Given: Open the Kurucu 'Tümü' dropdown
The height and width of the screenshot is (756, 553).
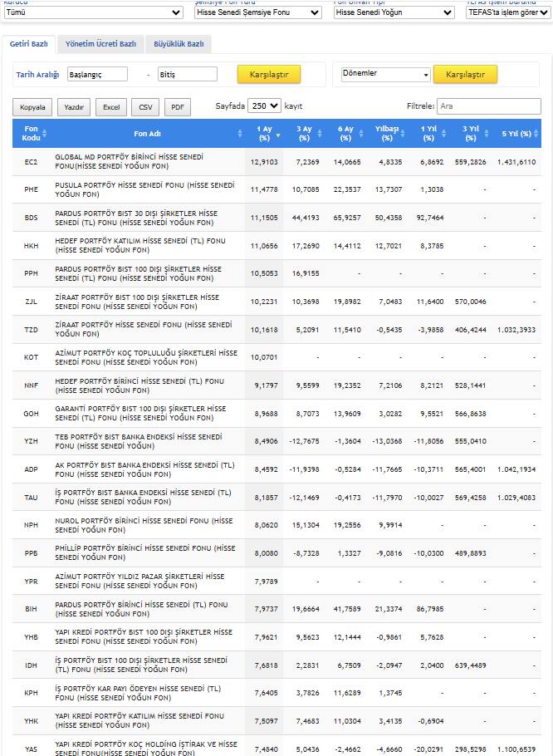Looking at the screenshot, I should point(94,12).
